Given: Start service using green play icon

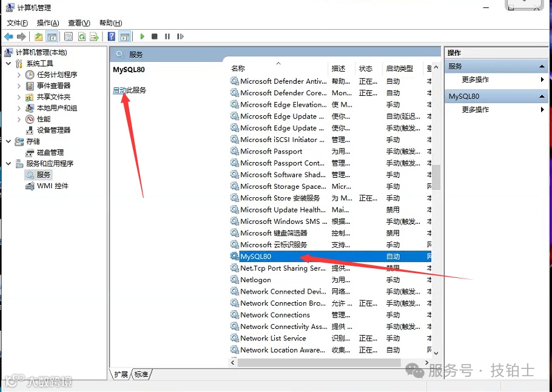Looking at the screenshot, I should (142, 36).
